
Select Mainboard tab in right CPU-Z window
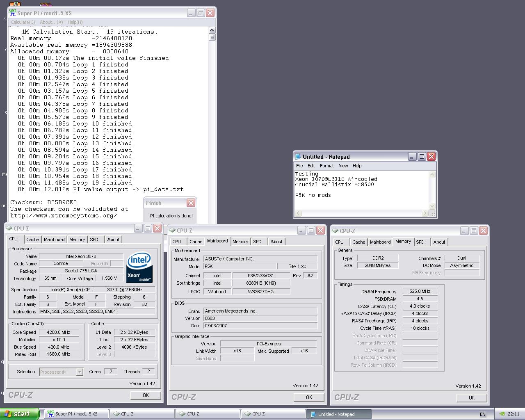coord(380,242)
